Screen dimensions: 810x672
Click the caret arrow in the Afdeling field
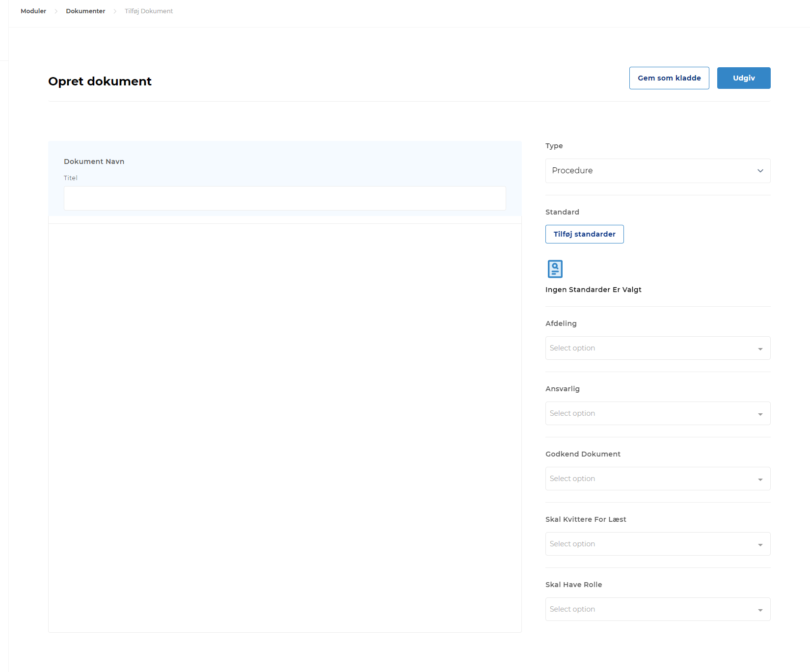click(760, 349)
